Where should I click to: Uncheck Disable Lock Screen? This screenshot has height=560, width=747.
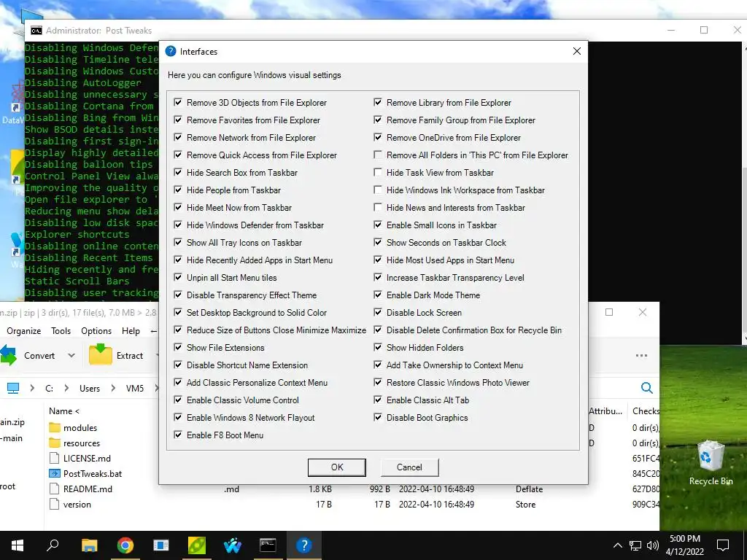[x=378, y=312]
